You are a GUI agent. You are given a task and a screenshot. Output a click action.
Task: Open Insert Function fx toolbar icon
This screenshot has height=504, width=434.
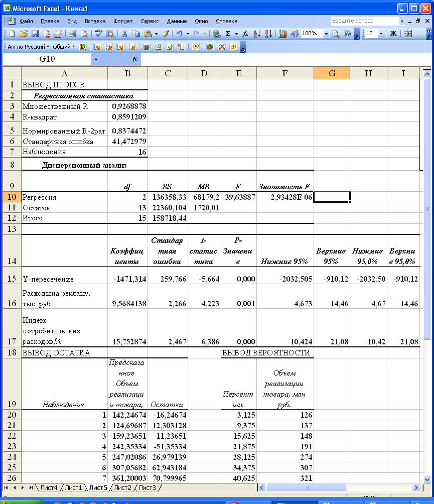[245, 34]
